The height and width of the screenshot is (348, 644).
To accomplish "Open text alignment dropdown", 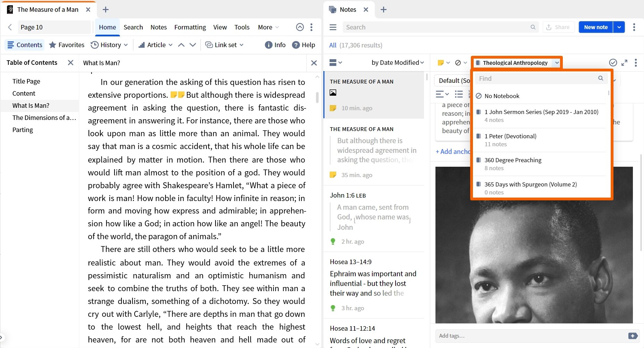I will (442, 94).
